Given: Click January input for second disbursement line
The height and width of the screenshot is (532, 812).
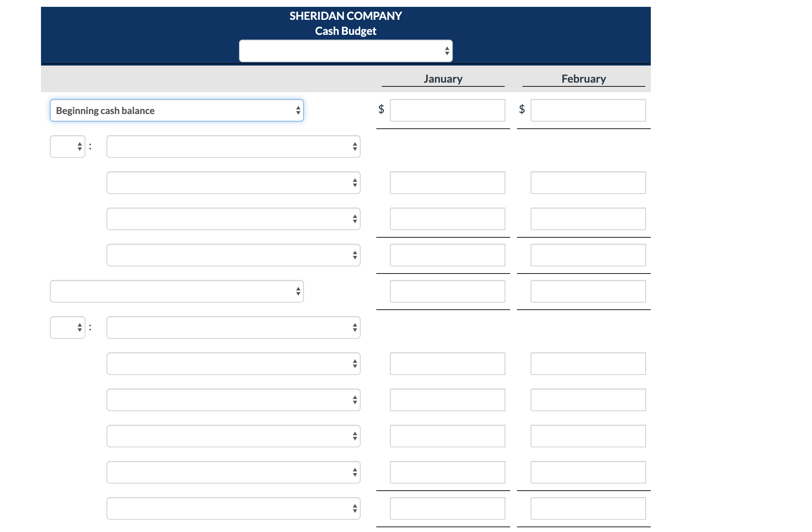Looking at the screenshot, I should pos(447,400).
